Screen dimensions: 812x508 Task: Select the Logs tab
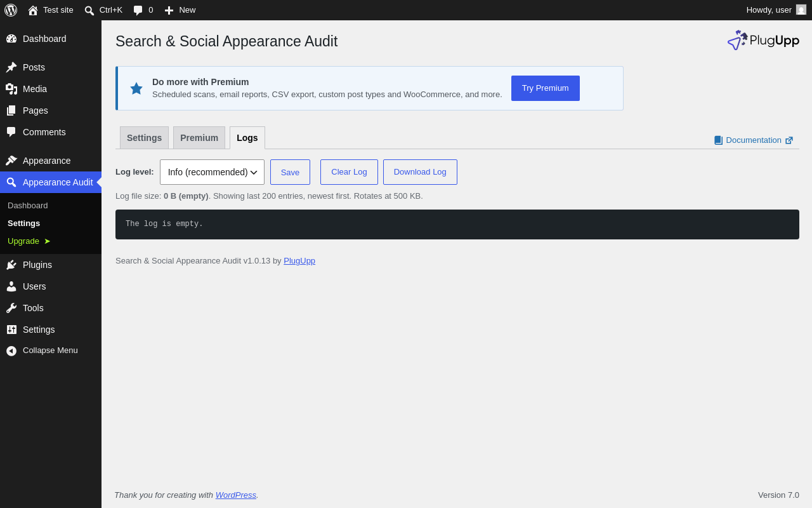click(247, 138)
